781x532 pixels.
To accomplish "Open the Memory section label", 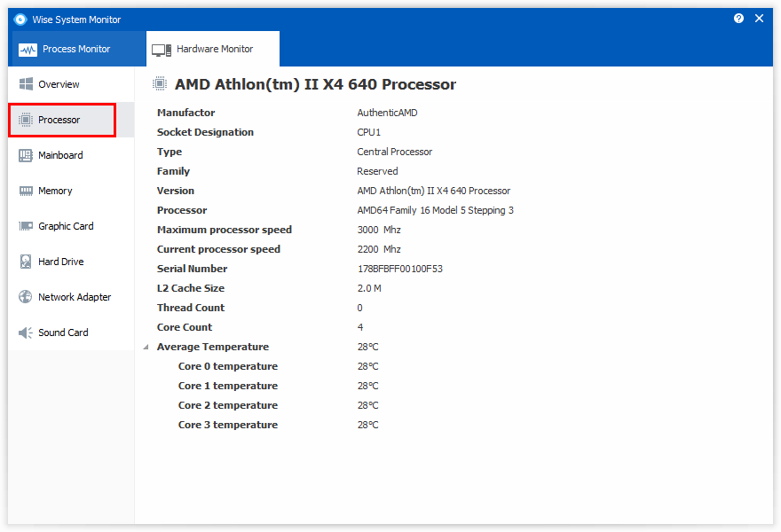I will 55,191.
